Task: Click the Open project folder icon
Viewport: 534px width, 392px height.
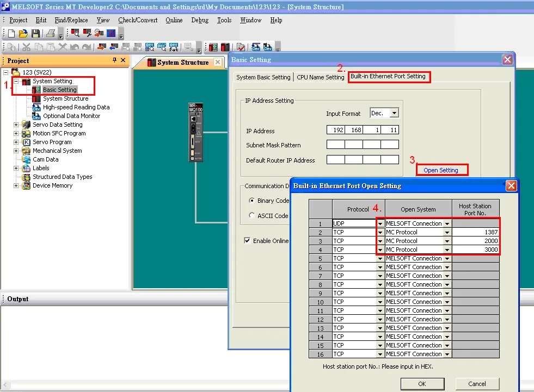Action: point(23,33)
